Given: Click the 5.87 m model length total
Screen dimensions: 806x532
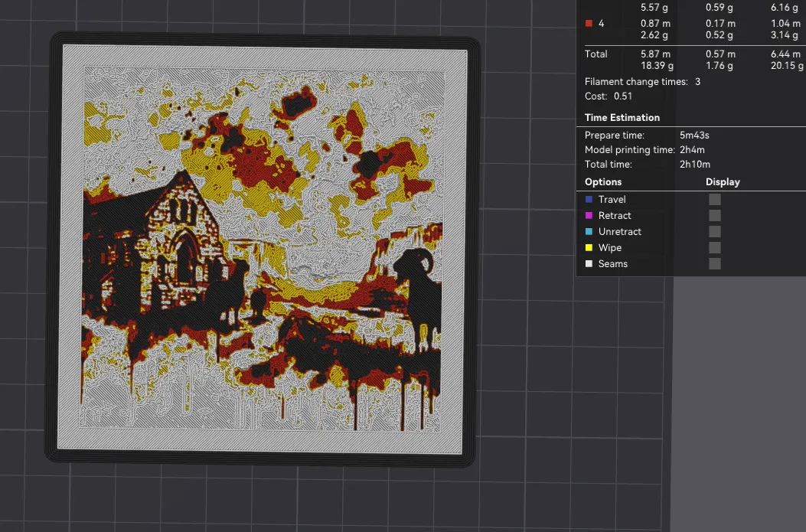Looking at the screenshot, I should [x=655, y=54].
